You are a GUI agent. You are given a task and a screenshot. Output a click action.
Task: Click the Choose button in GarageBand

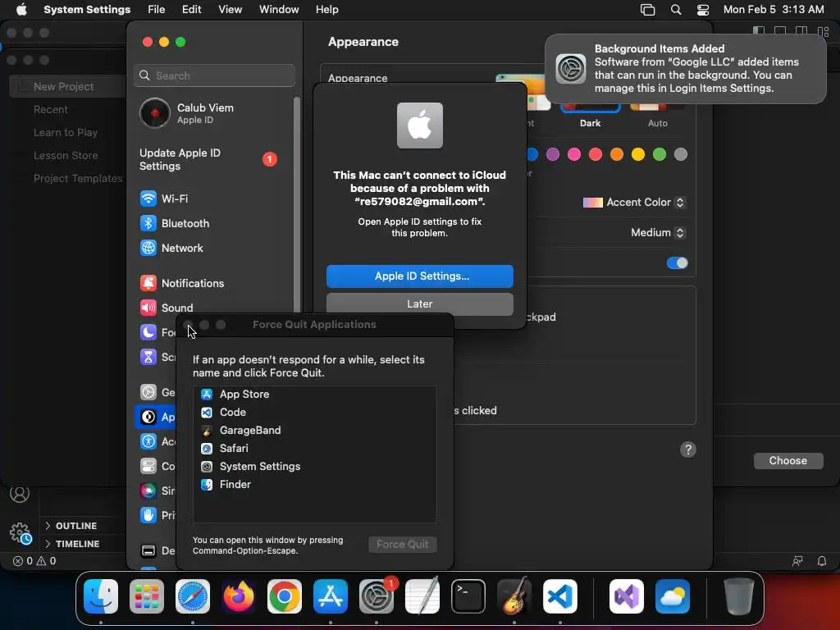coord(788,461)
